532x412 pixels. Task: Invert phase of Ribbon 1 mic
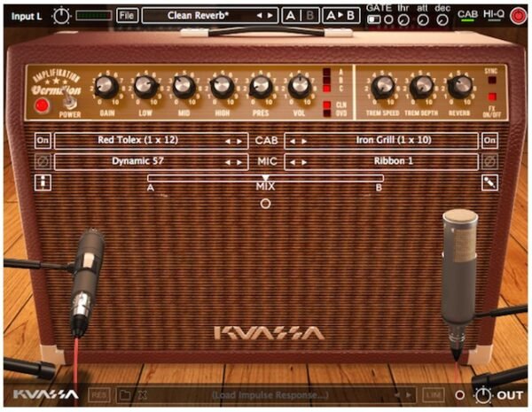(x=489, y=162)
